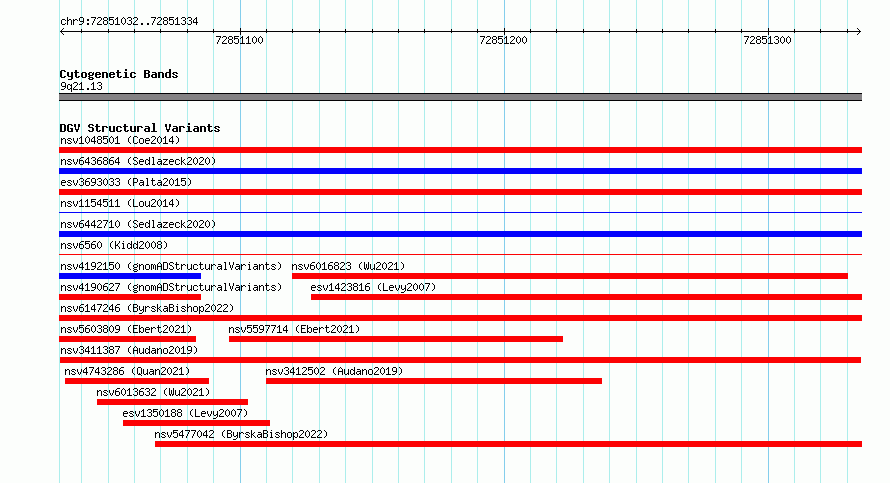Click nsv4190627 (gnomADStructuralVariants) label
The image size is (890, 483).
(x=171, y=287)
